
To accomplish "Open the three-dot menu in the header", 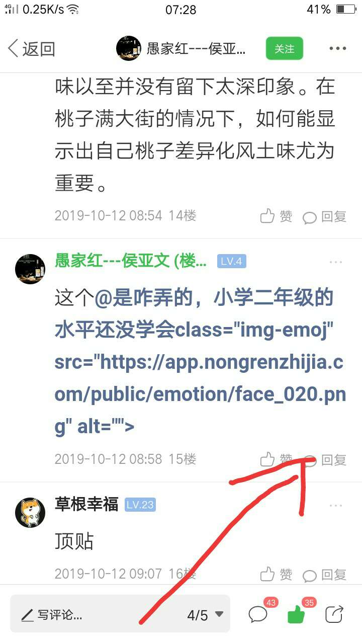I will pyautogui.click(x=337, y=49).
